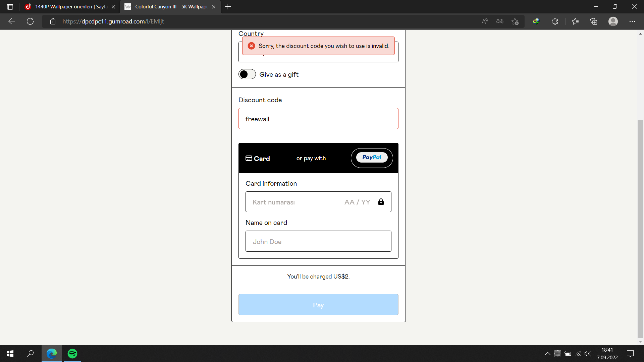The height and width of the screenshot is (362, 644).
Task: Add page to favorites star icon
Action: [x=515, y=21]
